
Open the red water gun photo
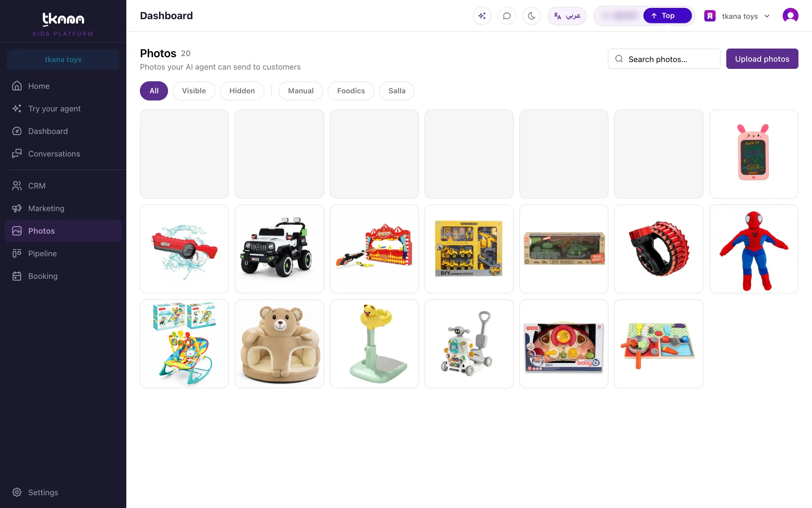click(184, 249)
